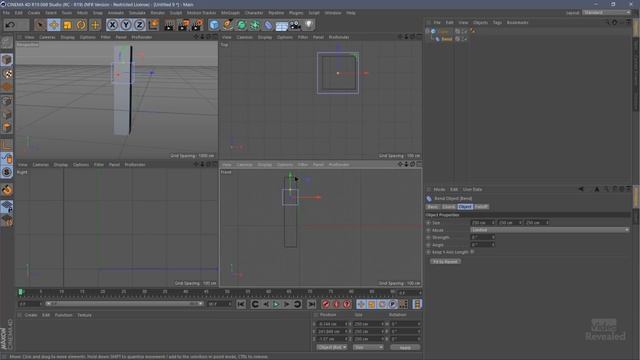Toggle Keep Y-Axis Length checkbox
This screenshot has height=360, width=640.
472,252
